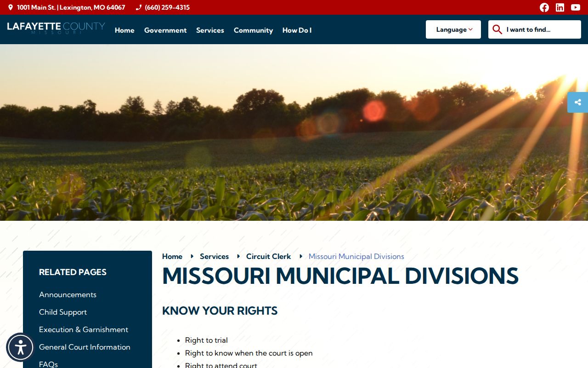Click Missouri Municipal Divisions breadcrumb entry
The width and height of the screenshot is (588, 368).
[356, 256]
